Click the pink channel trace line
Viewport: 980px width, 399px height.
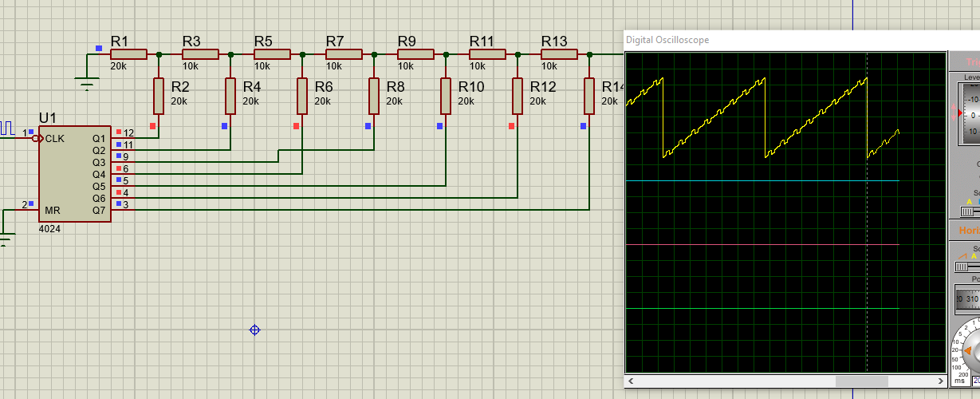point(758,244)
